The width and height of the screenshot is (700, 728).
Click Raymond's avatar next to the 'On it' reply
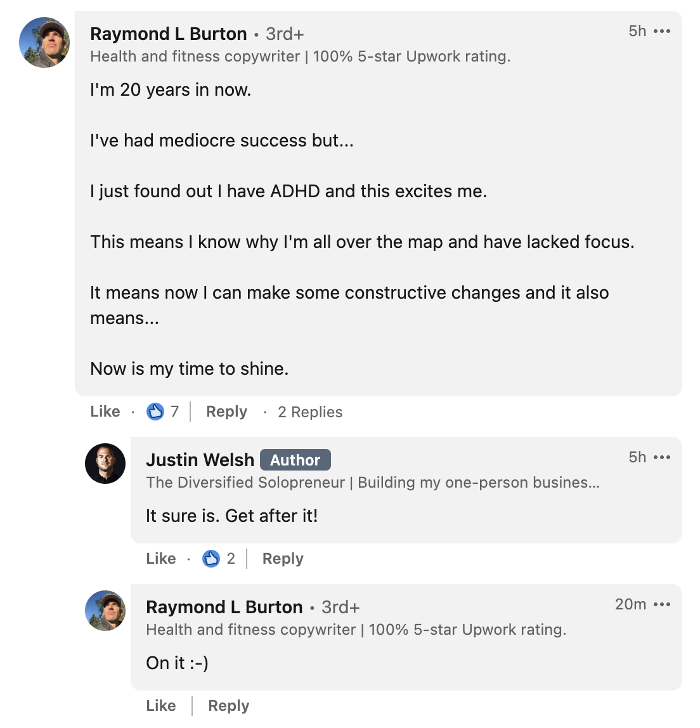point(105,611)
